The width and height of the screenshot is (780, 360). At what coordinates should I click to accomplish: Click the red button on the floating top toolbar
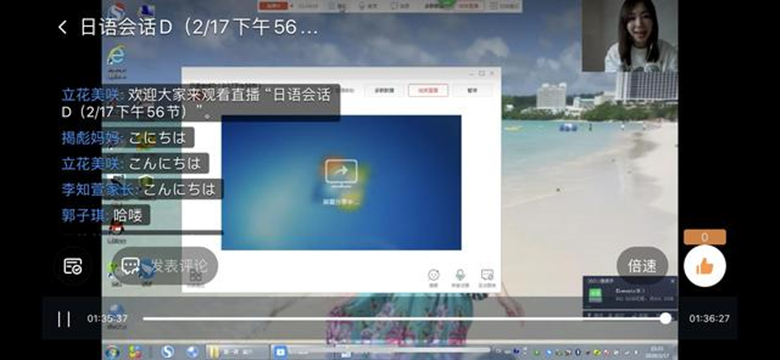coord(274,6)
